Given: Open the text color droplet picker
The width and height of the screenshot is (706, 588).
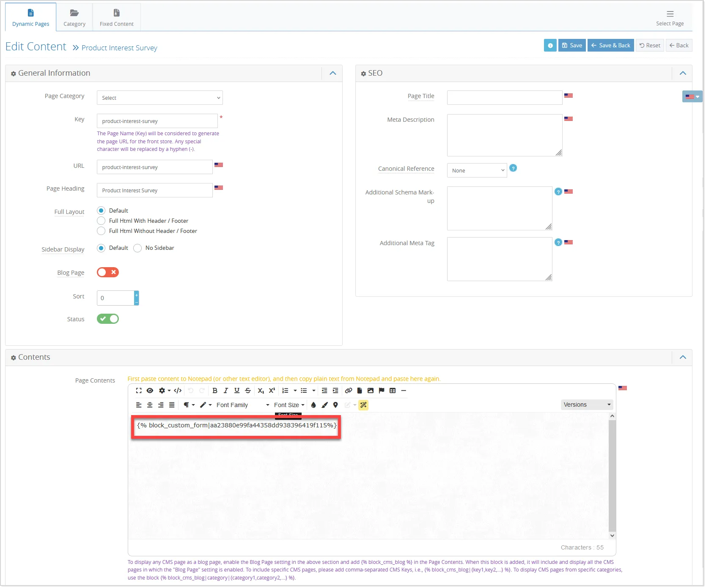Looking at the screenshot, I should 313,405.
